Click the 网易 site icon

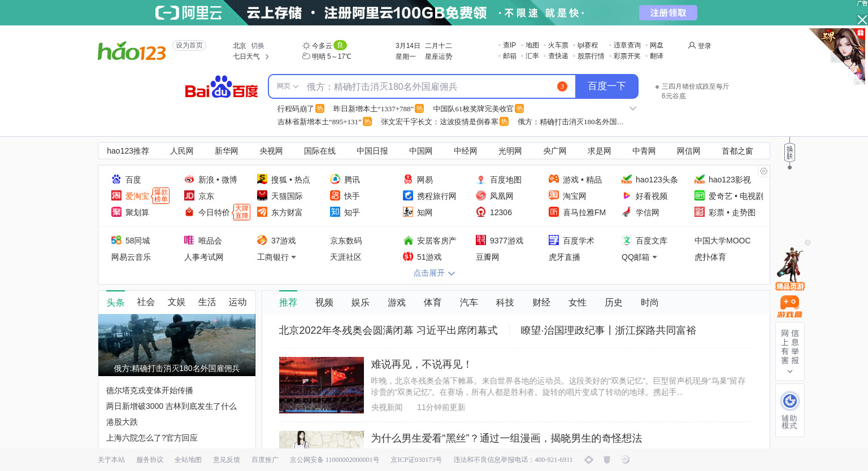point(408,179)
